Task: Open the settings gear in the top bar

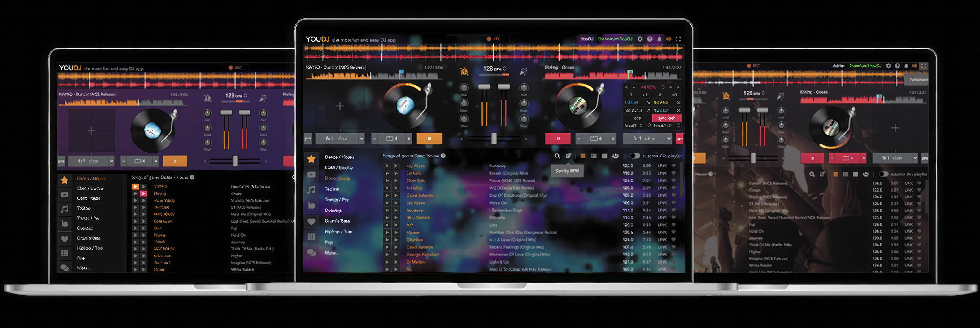Action: 640,38
